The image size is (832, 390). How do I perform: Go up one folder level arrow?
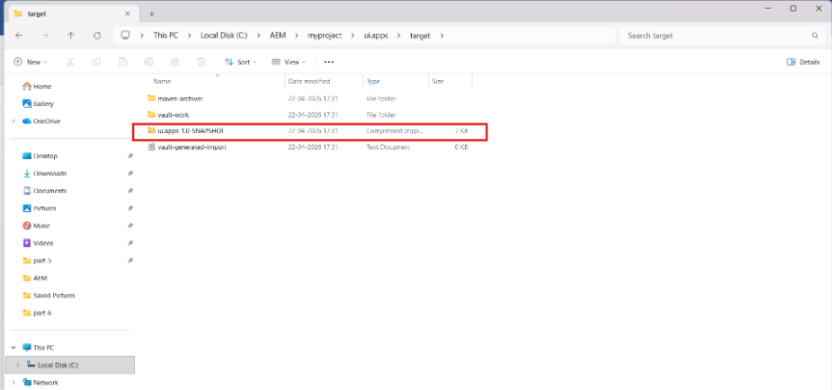pos(71,36)
